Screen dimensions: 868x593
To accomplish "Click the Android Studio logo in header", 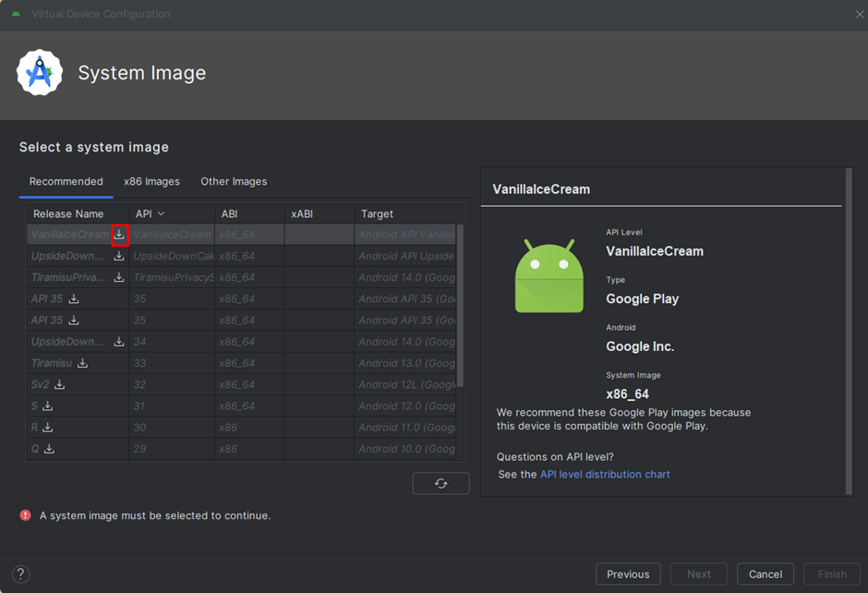I will click(x=40, y=73).
